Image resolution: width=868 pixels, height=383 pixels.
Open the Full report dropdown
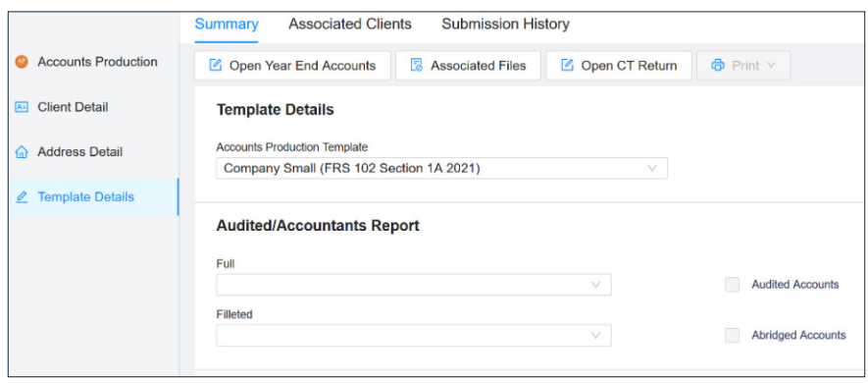pyautogui.click(x=414, y=285)
